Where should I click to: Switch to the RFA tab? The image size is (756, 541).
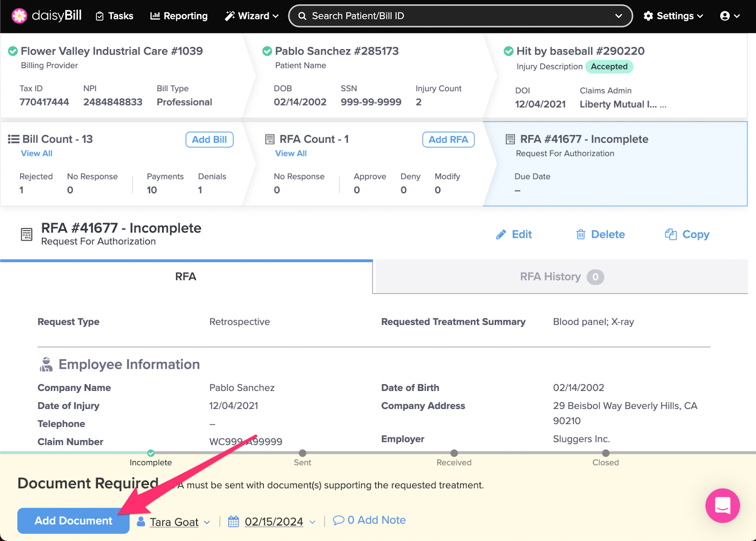[x=186, y=277]
